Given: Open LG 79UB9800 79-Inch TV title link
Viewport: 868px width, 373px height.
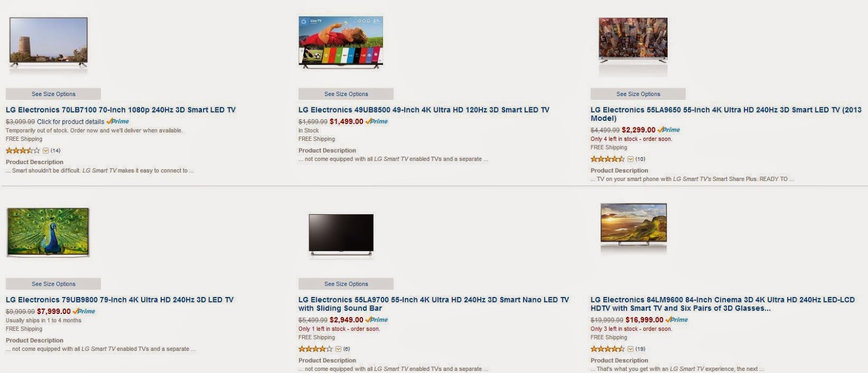Looking at the screenshot, I should [120, 299].
